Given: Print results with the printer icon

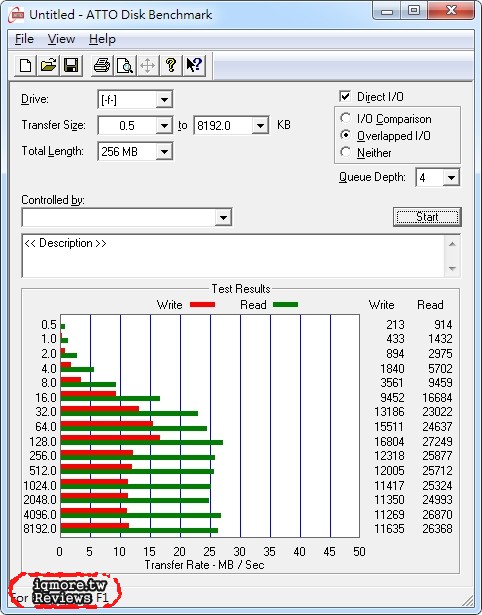Looking at the screenshot, I should click(102, 65).
